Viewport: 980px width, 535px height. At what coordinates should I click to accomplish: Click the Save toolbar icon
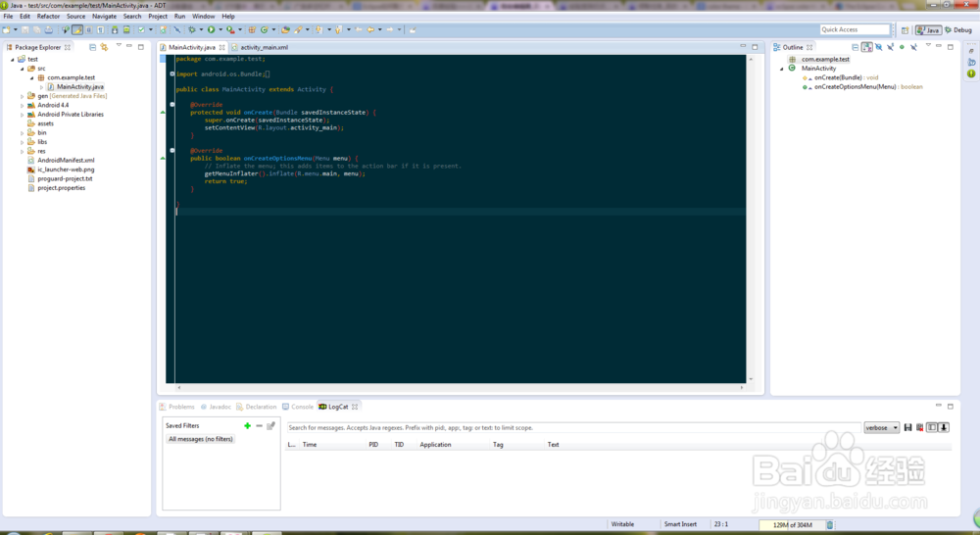click(25, 29)
